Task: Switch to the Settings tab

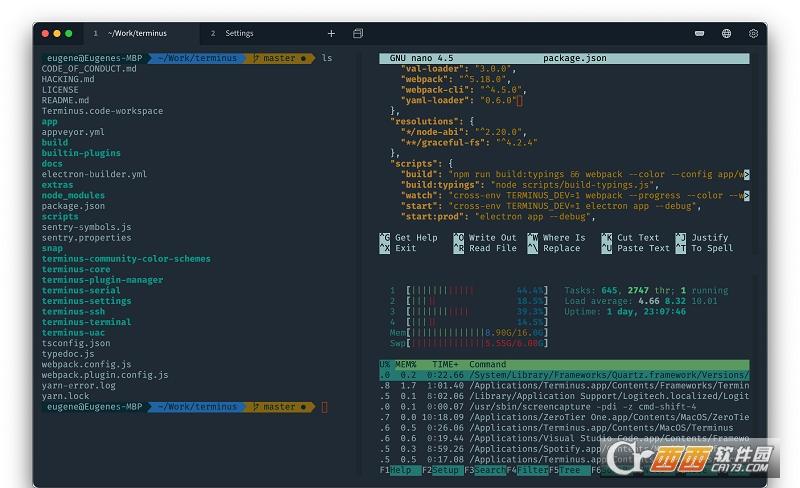Action: (x=238, y=33)
